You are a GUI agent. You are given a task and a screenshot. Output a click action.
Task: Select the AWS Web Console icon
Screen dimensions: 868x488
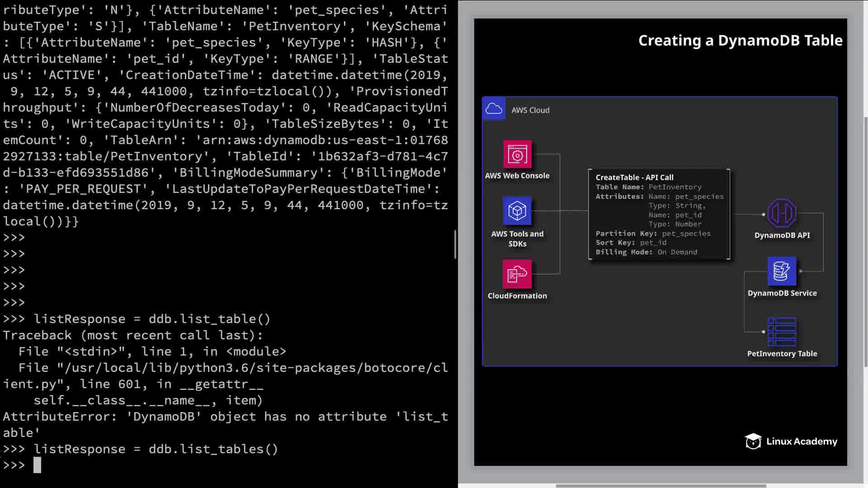coord(517,155)
